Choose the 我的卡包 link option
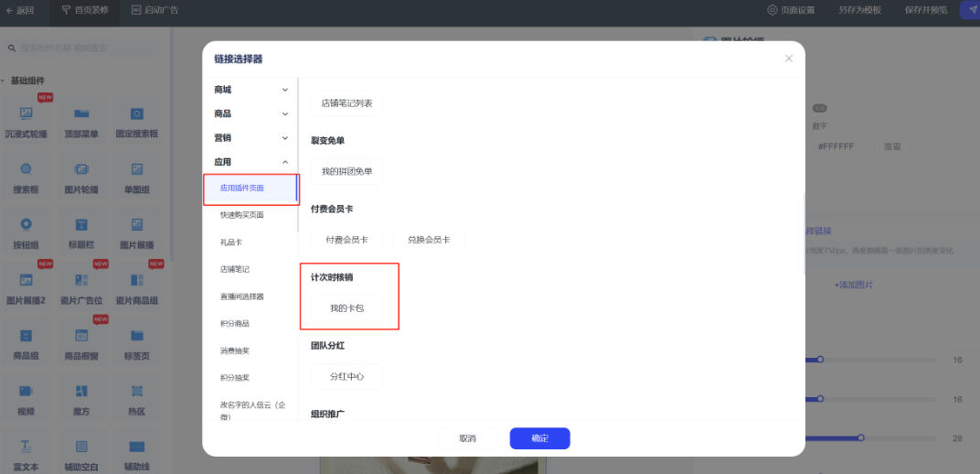The width and height of the screenshot is (980, 474). coord(346,308)
